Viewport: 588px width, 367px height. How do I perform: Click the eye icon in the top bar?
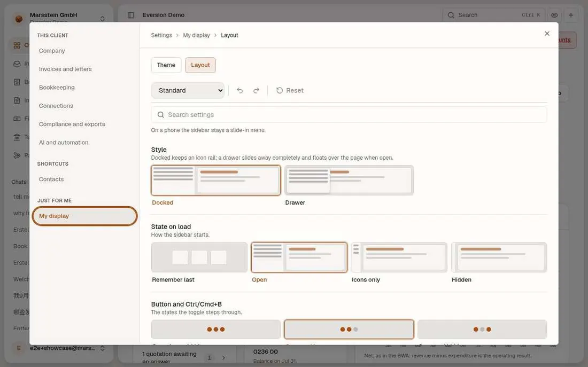pyautogui.click(x=554, y=15)
